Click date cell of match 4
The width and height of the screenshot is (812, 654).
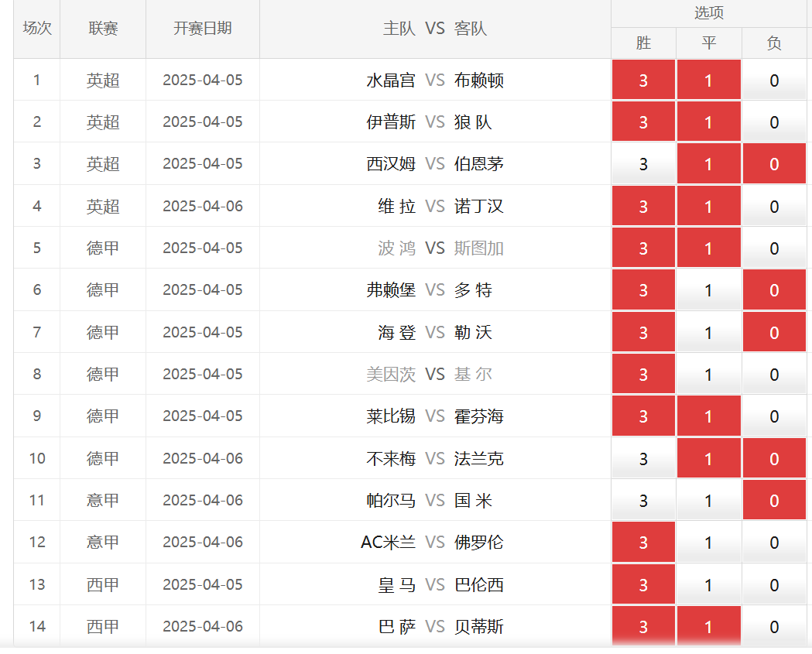point(203,206)
